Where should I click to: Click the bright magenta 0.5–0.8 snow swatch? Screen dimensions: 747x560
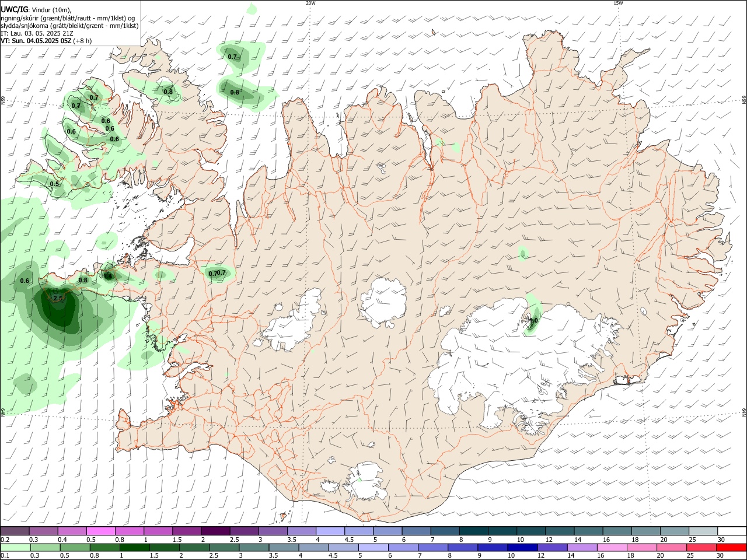point(100,531)
